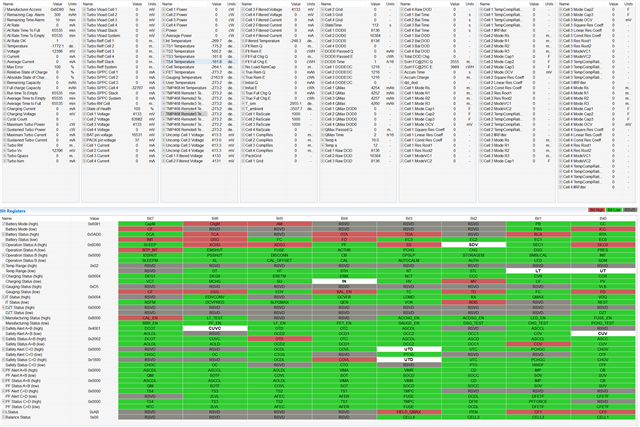Select the PACK pin voltage row

coord(120,140)
